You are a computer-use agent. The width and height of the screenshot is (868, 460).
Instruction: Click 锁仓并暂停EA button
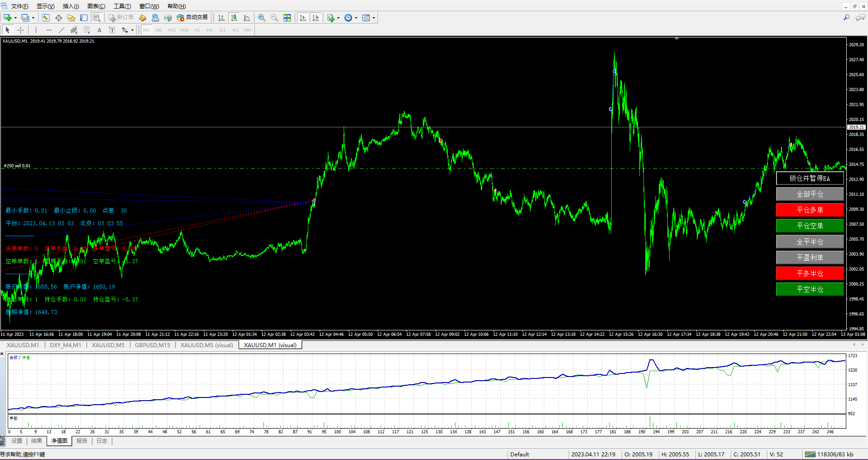pyautogui.click(x=810, y=178)
